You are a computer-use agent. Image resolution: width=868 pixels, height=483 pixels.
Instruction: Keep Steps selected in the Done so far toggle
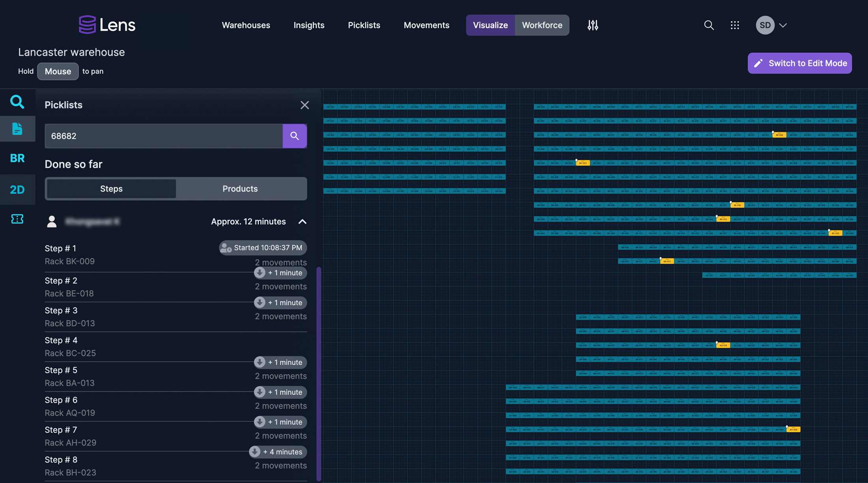click(111, 188)
